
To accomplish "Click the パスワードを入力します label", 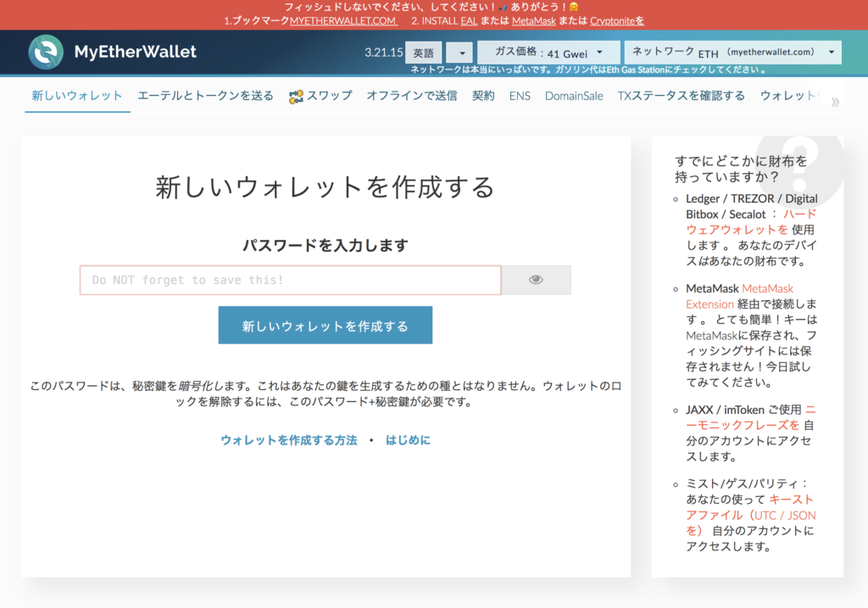I will [x=325, y=245].
